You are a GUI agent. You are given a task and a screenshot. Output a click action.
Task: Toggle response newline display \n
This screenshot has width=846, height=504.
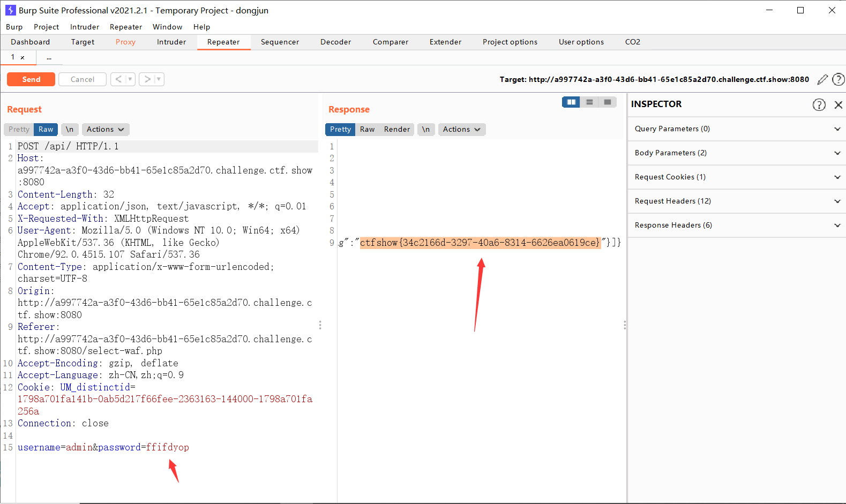point(426,129)
